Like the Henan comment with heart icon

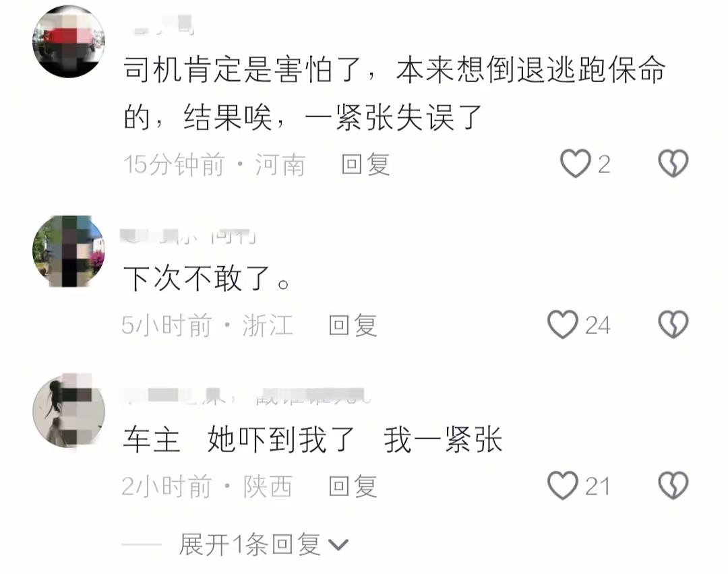pos(575,163)
